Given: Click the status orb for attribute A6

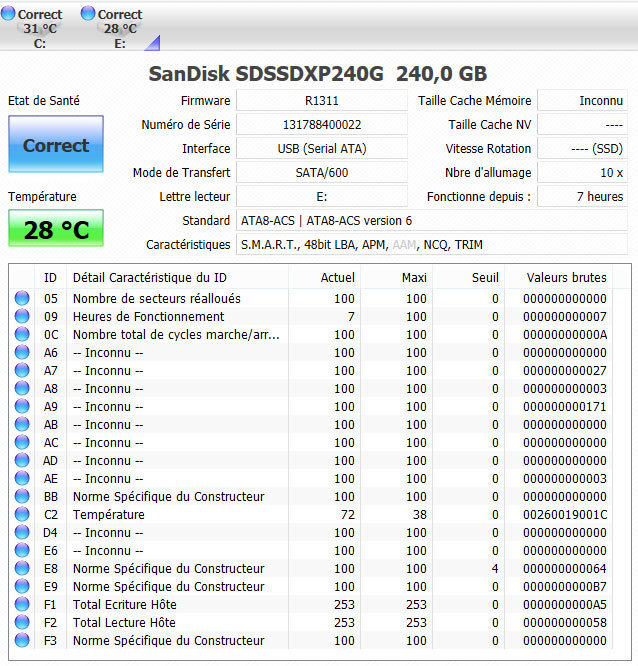Looking at the screenshot, I should [x=22, y=352].
